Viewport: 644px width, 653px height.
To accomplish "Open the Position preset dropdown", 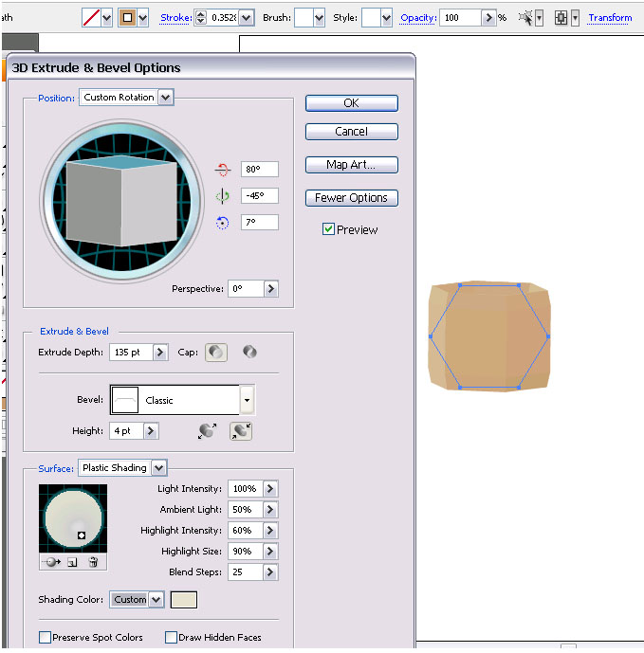I will click(x=166, y=98).
